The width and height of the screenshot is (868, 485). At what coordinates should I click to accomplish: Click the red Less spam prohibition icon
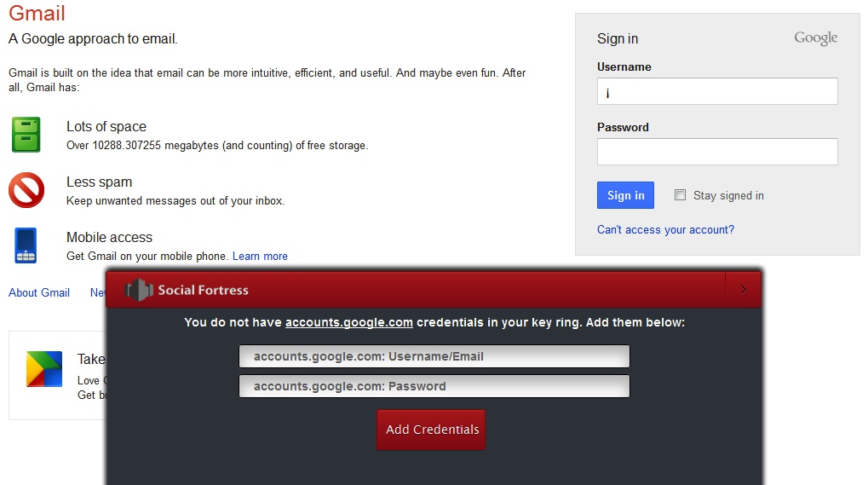pos(26,190)
